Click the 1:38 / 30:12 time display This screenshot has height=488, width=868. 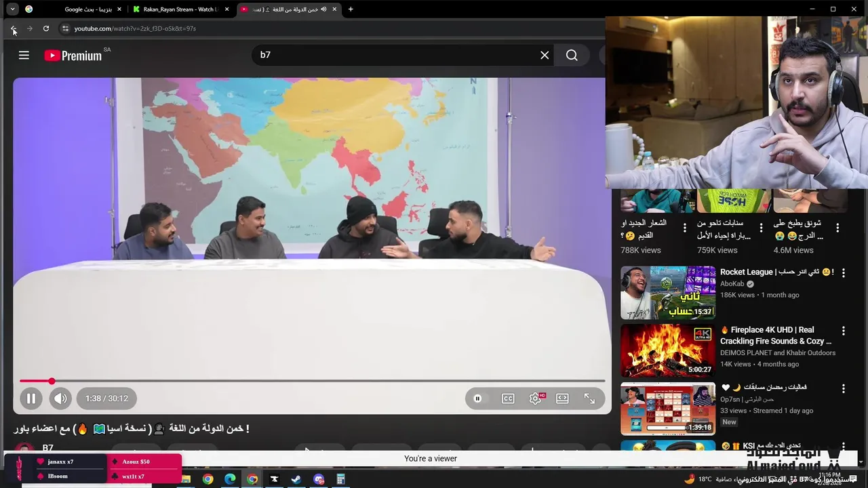pos(106,399)
